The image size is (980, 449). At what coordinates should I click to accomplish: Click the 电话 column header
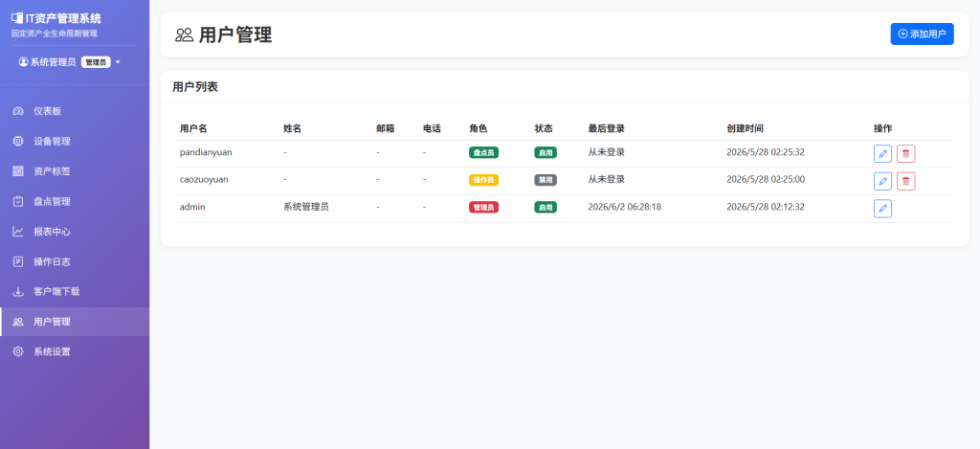pos(432,129)
